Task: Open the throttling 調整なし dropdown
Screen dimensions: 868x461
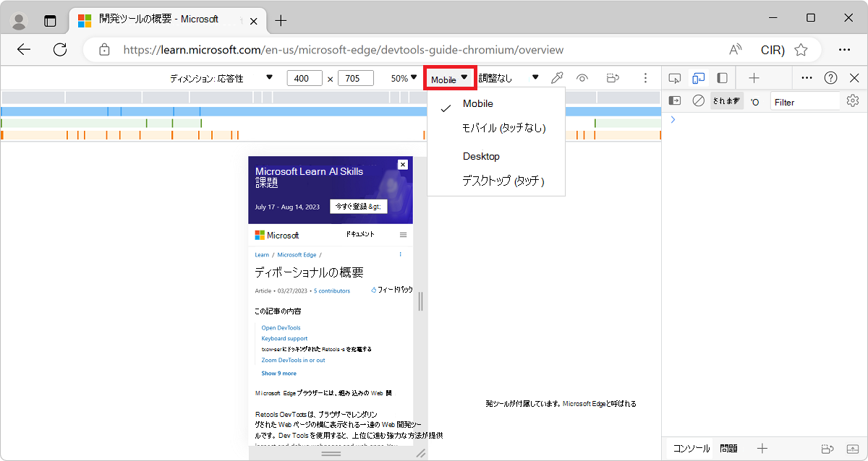Action: pos(509,78)
